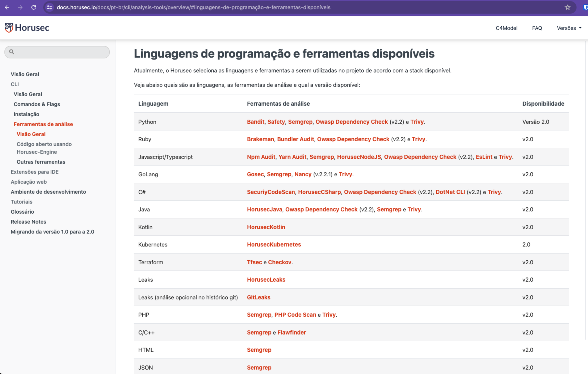
Task: Open the Bandit link in Python row
Action: (x=256, y=122)
